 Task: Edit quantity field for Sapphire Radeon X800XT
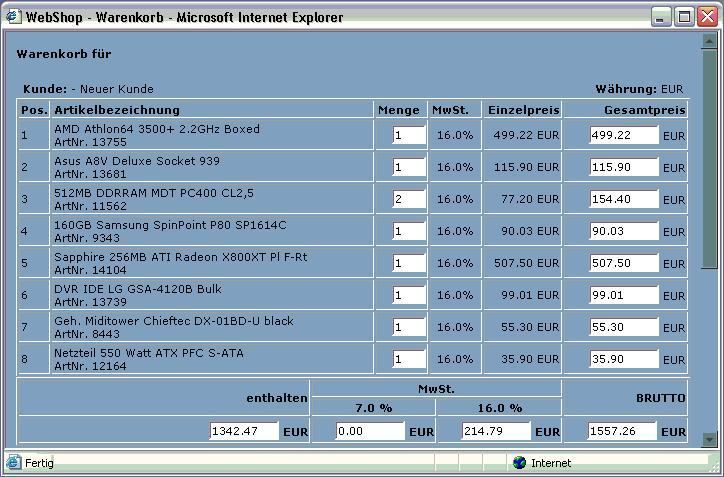(409, 263)
